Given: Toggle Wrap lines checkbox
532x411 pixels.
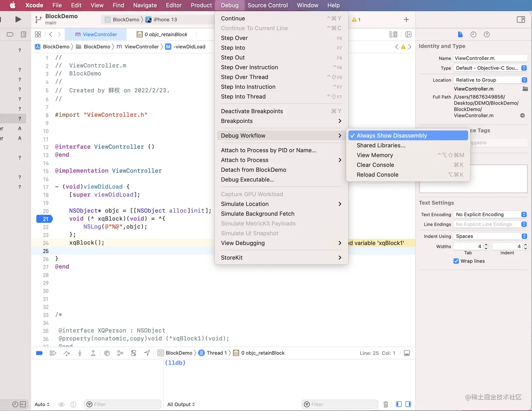Looking at the screenshot, I should click(x=456, y=261).
